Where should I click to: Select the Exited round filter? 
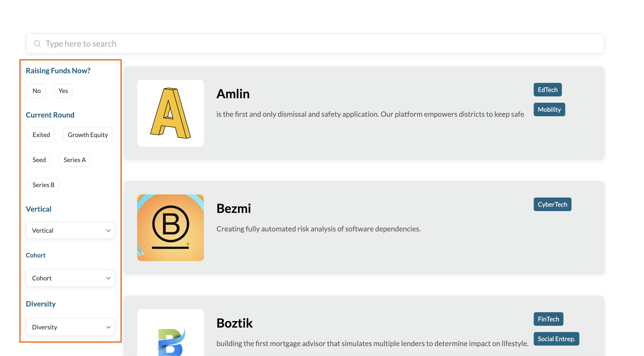[x=41, y=135]
